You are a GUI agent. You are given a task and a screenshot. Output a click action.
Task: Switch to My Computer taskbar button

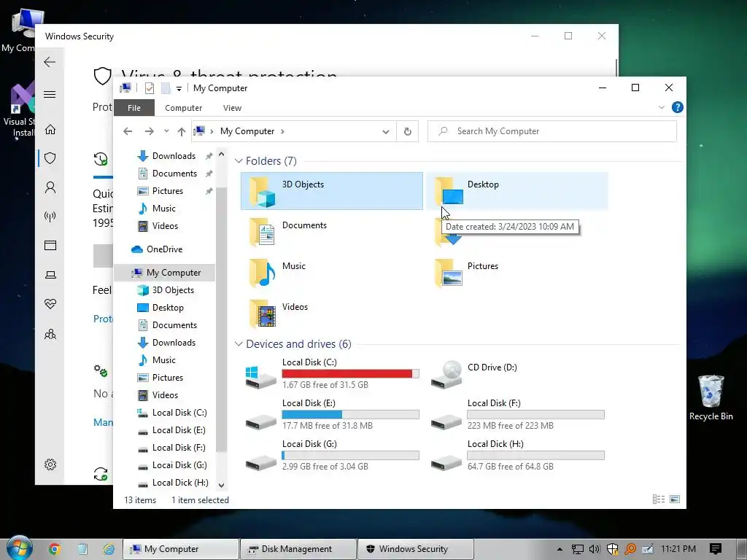pos(181,549)
